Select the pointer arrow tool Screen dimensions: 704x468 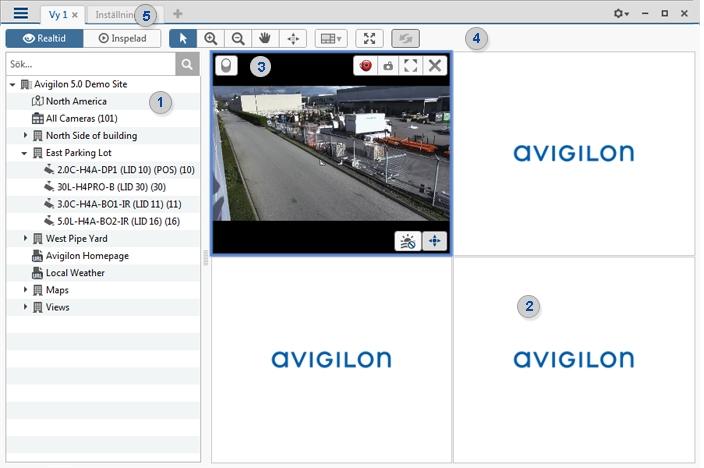183,39
